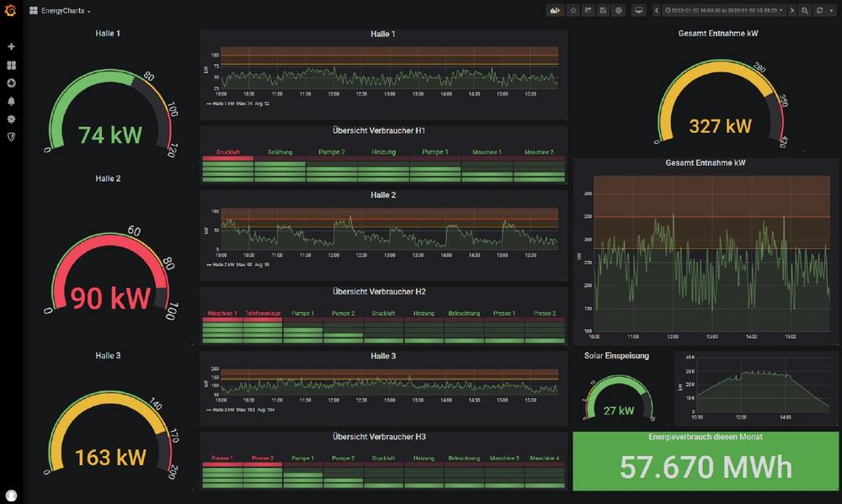Click the 327 kW gauge value

pos(720,126)
